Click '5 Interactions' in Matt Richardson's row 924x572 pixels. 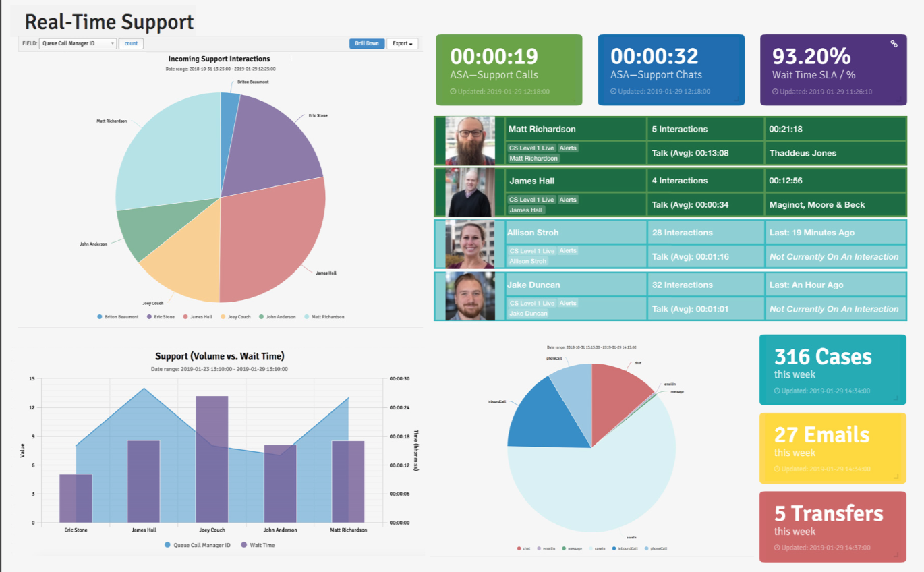click(680, 129)
